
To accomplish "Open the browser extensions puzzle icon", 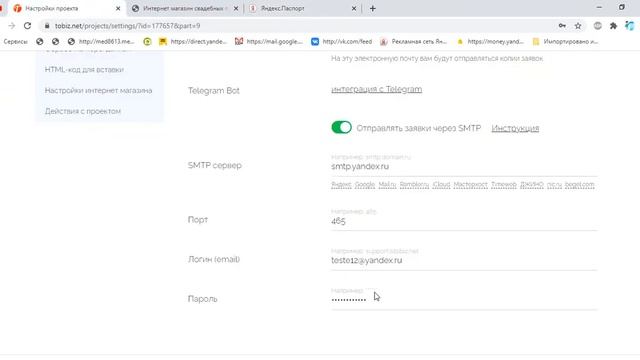I will [x=613, y=26].
